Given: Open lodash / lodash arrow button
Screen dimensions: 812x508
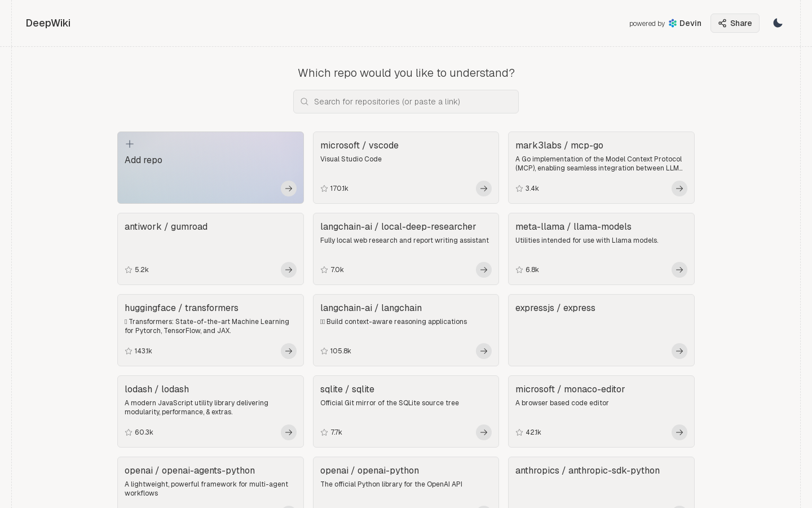Looking at the screenshot, I should pyautogui.click(x=289, y=432).
